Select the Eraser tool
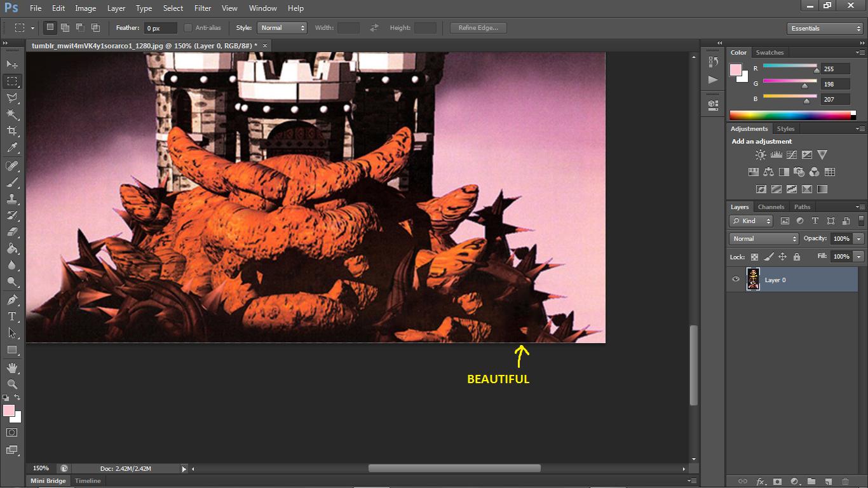The height and width of the screenshot is (488, 868). (x=12, y=232)
